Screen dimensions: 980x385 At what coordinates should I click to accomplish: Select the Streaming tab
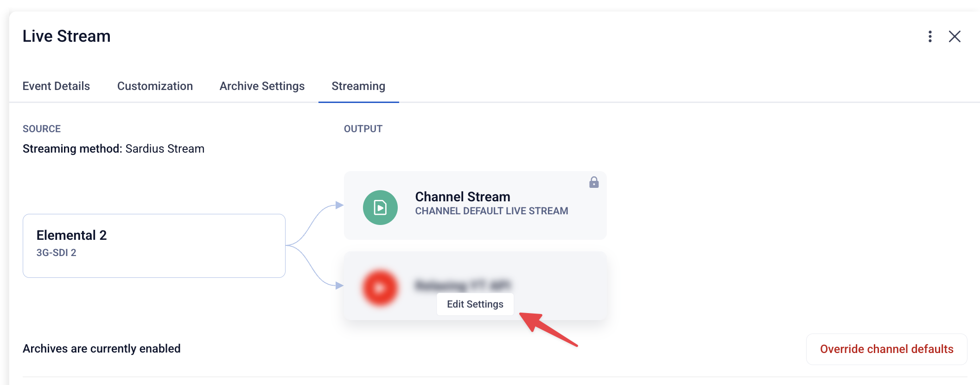click(x=358, y=86)
